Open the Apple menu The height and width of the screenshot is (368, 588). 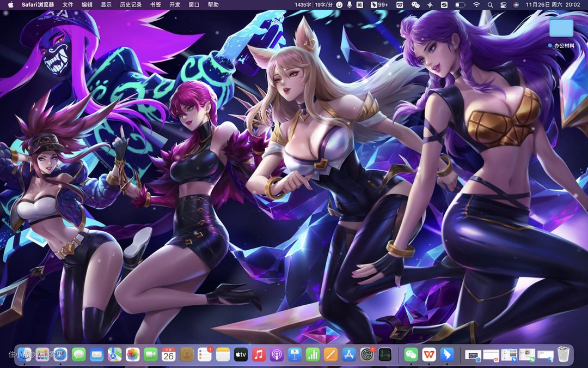[x=10, y=4]
